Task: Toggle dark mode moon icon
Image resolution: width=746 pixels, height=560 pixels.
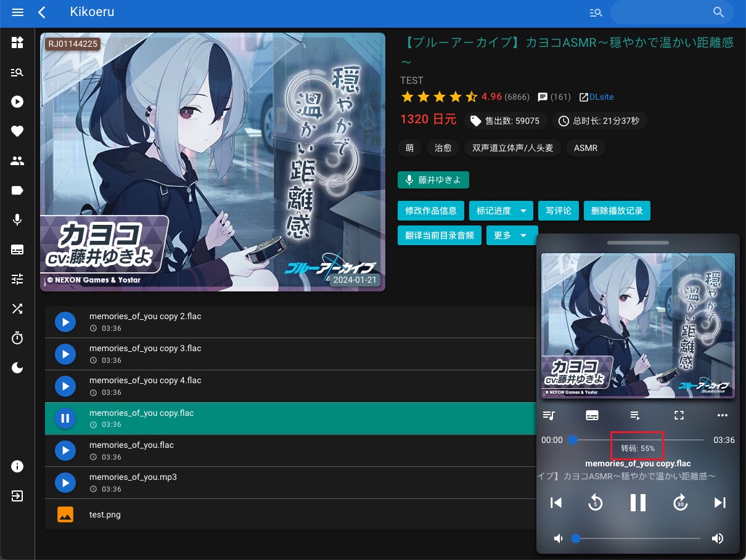Action: click(x=17, y=368)
